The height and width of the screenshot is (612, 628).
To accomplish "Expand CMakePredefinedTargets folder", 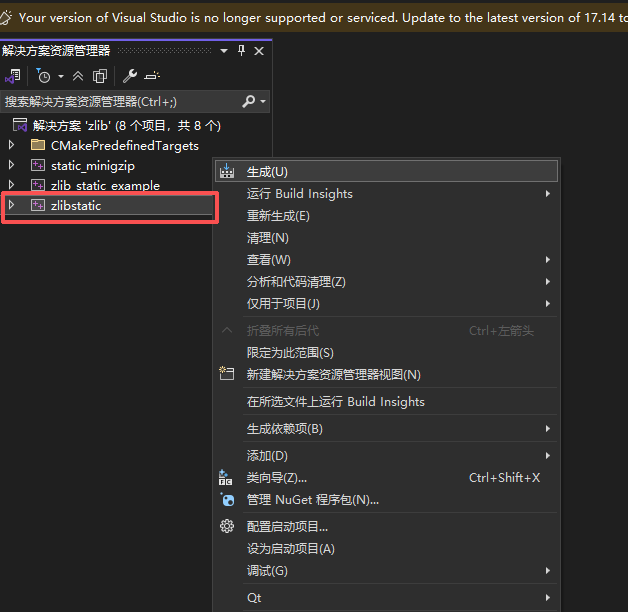I will (x=12, y=145).
